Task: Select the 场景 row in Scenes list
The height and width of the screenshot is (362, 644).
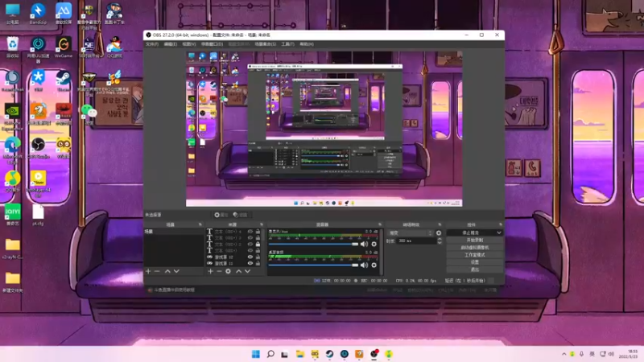Action: point(173,232)
